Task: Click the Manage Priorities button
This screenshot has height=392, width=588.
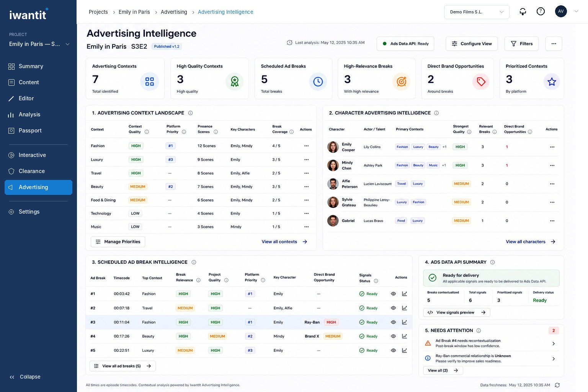Action: click(118, 242)
